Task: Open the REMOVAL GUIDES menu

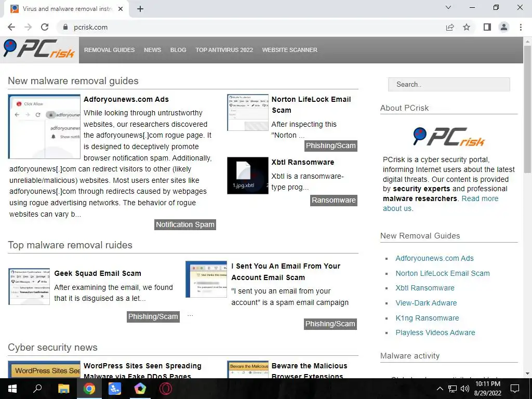Action: (x=109, y=50)
